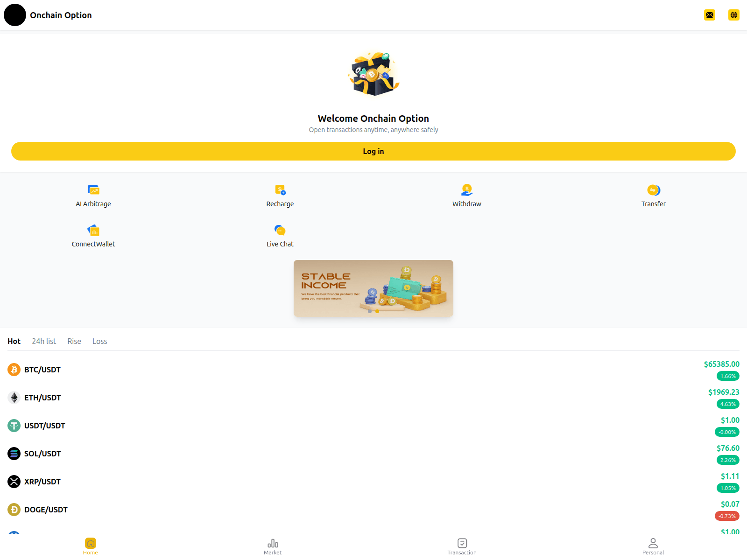Click the Dogecoin coin icon

(14, 510)
